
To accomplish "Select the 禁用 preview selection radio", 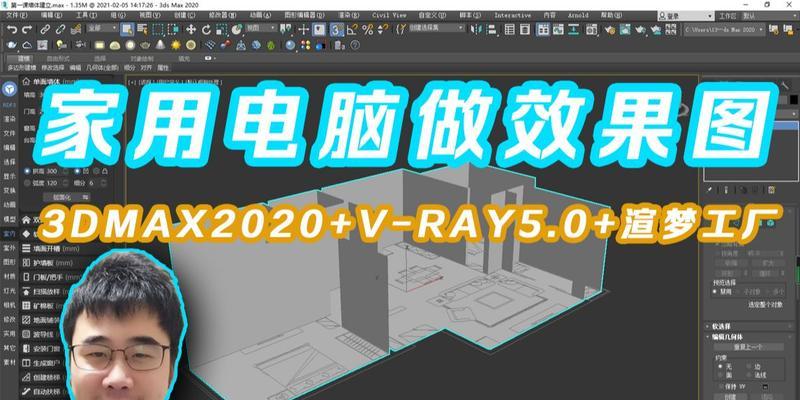I will pos(715,291).
